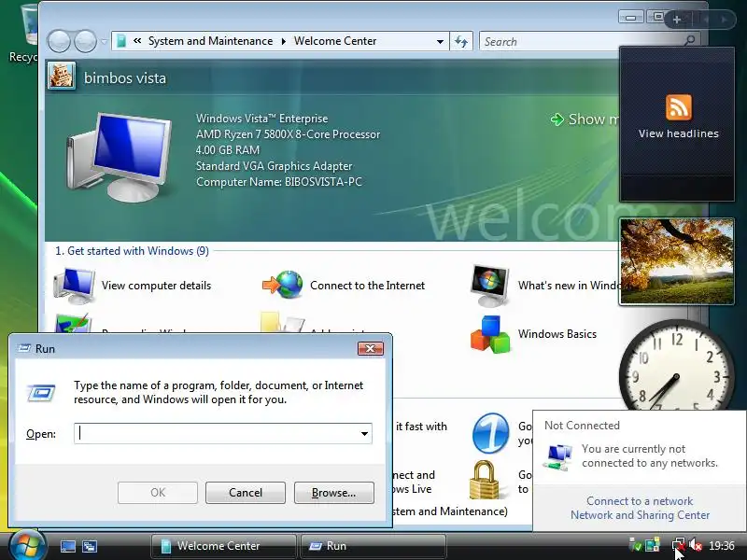Click the Forward navigation button
Image resolution: width=747 pixels, height=560 pixels.
(86, 41)
